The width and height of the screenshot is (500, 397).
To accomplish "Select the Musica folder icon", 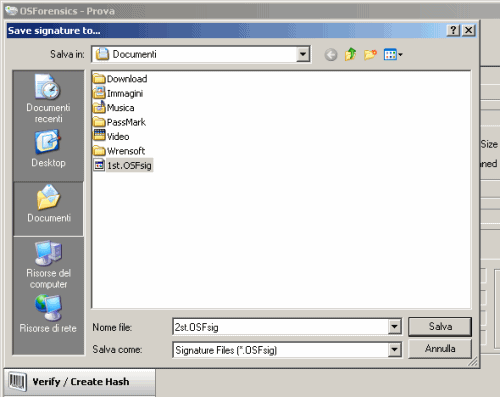I will (99, 107).
